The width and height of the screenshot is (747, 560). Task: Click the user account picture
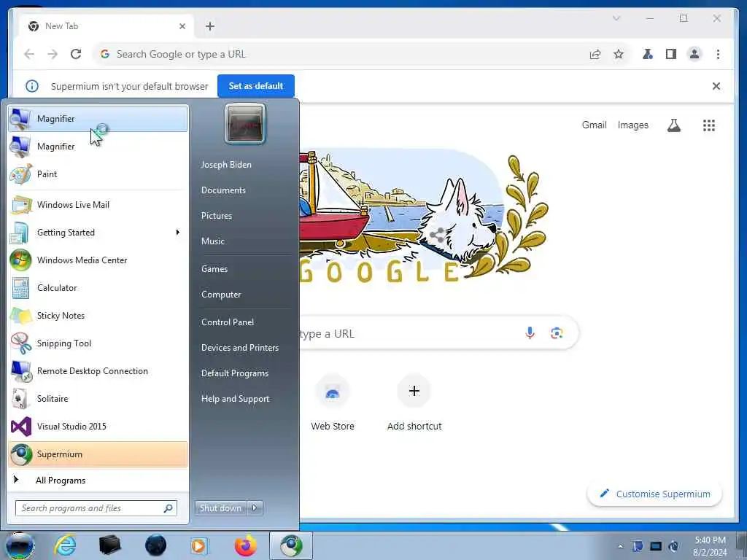[x=245, y=123]
